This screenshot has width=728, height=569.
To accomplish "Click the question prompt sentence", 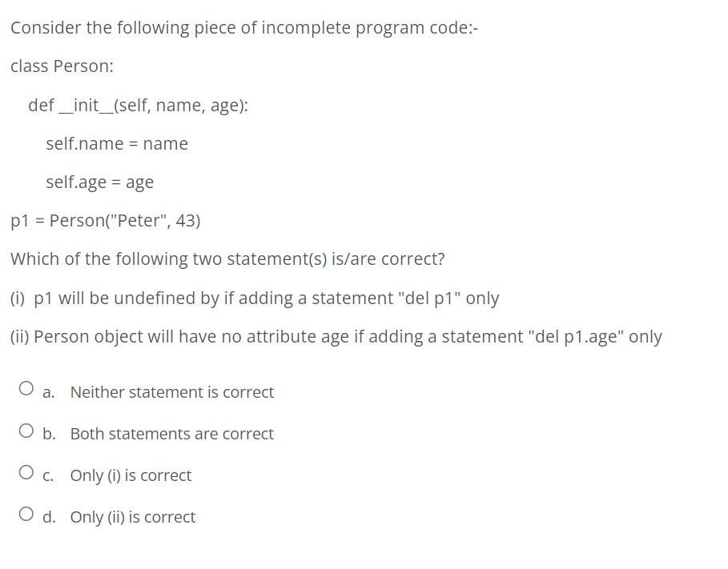I will (227, 258).
